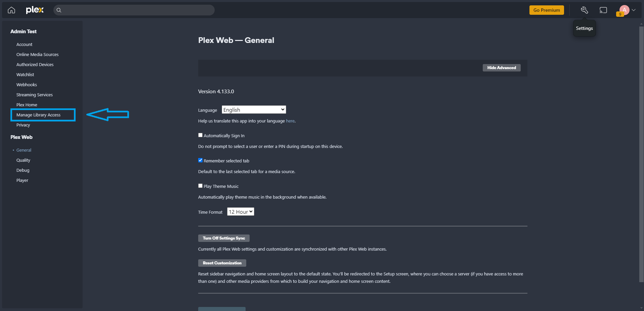Open Quality settings

pos(23,160)
